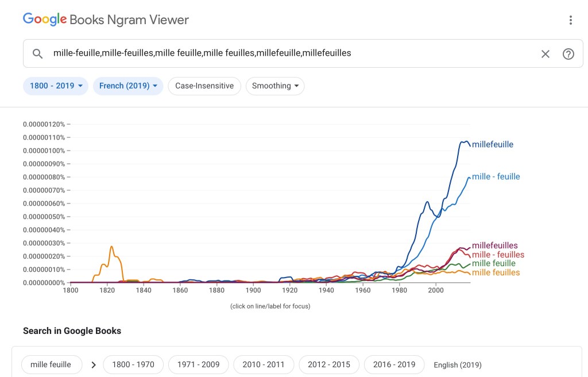Focus the orange mille feuilles label
The image size is (588, 377).
pos(496,272)
